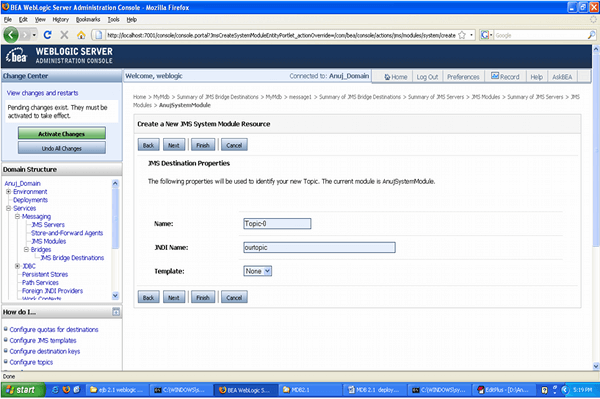The height and width of the screenshot is (399, 600).
Task: Open Firefox quick launch icon
Action: [x=66, y=390]
